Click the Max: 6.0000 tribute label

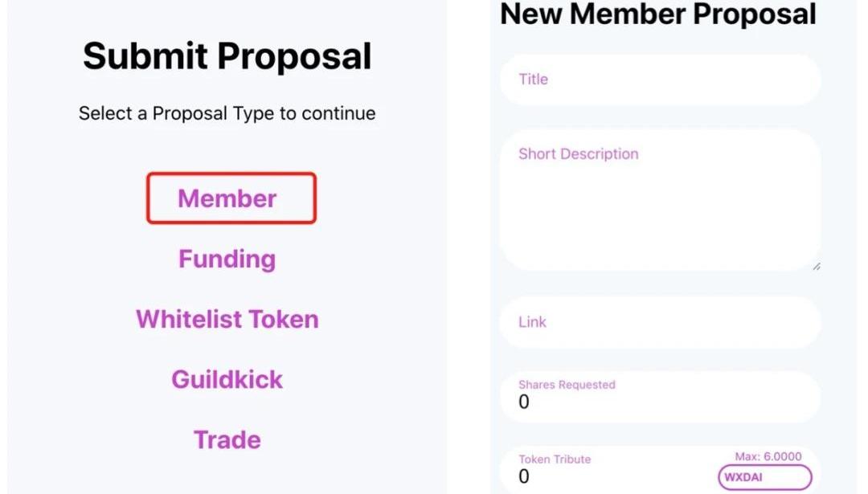click(x=768, y=456)
